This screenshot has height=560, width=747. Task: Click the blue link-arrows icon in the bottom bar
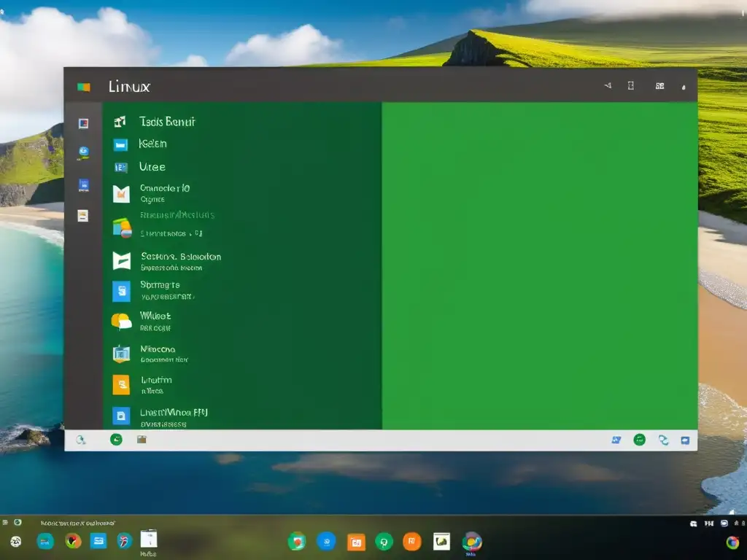click(x=663, y=440)
